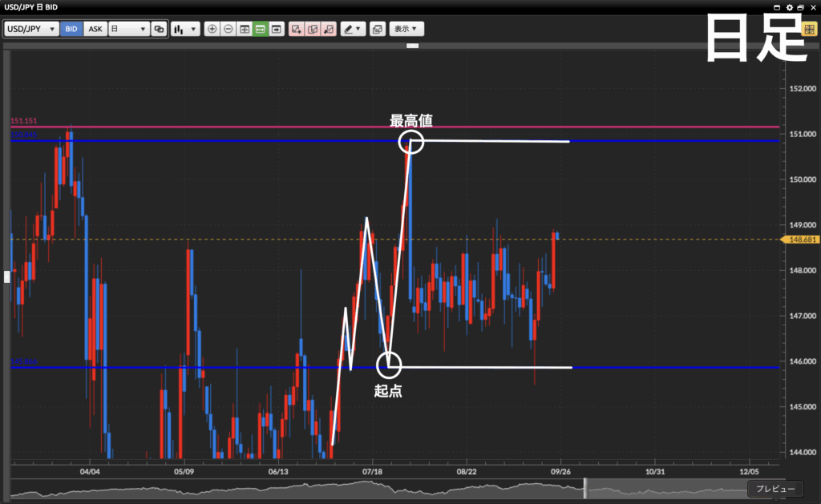This screenshot has width=821, height=504.
Task: Toggle the green highlighted fit-width icon
Action: coord(261,29)
